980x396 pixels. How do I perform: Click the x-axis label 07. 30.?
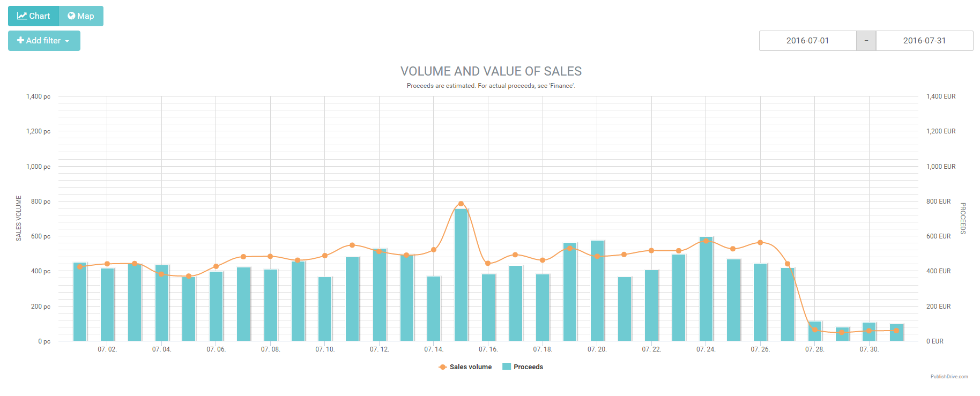tap(869, 349)
